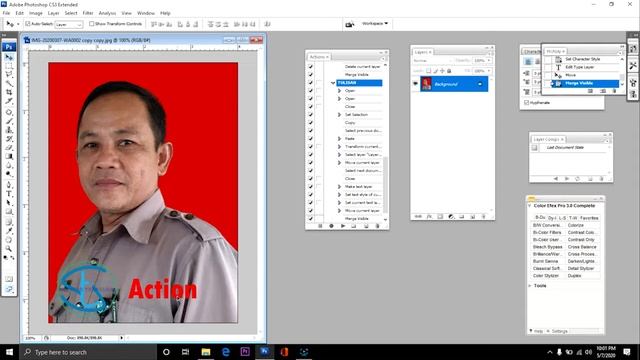640x360 pixels.
Task: Toggle Hyphenate checkbox
Action: click(x=527, y=103)
